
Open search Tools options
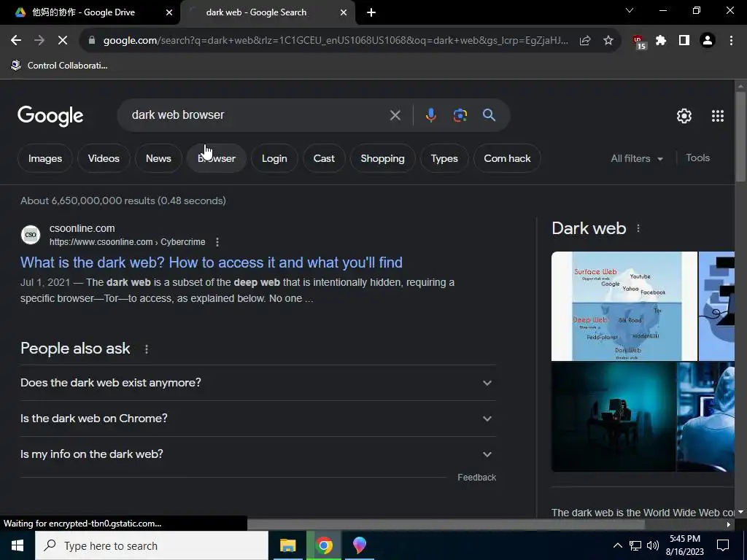coord(697,157)
